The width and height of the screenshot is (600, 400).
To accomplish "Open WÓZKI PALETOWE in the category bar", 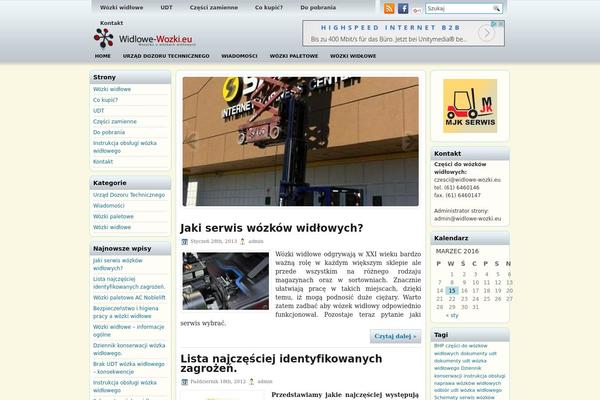I will coord(294,56).
